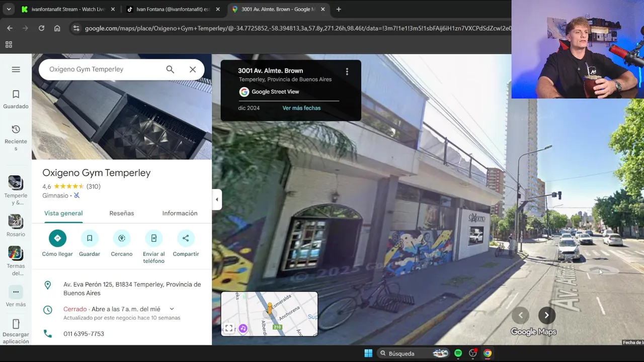Click the Google Street View label
Viewport: 644px width, 362px height.
275,92
